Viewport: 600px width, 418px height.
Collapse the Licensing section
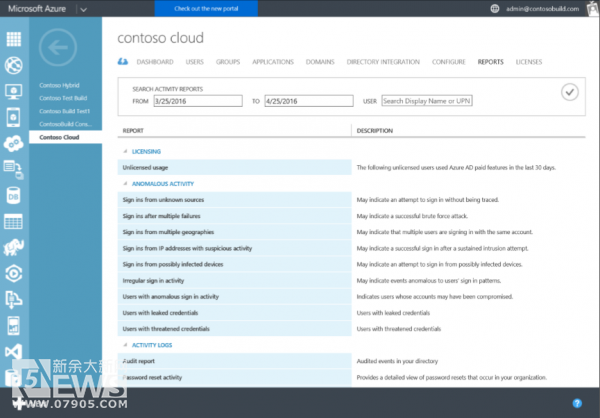[125, 152]
